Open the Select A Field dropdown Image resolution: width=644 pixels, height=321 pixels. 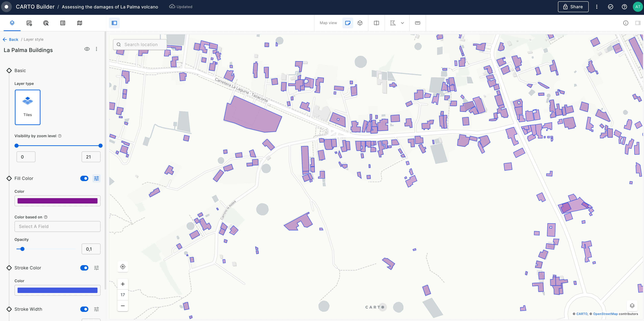pyautogui.click(x=58, y=226)
